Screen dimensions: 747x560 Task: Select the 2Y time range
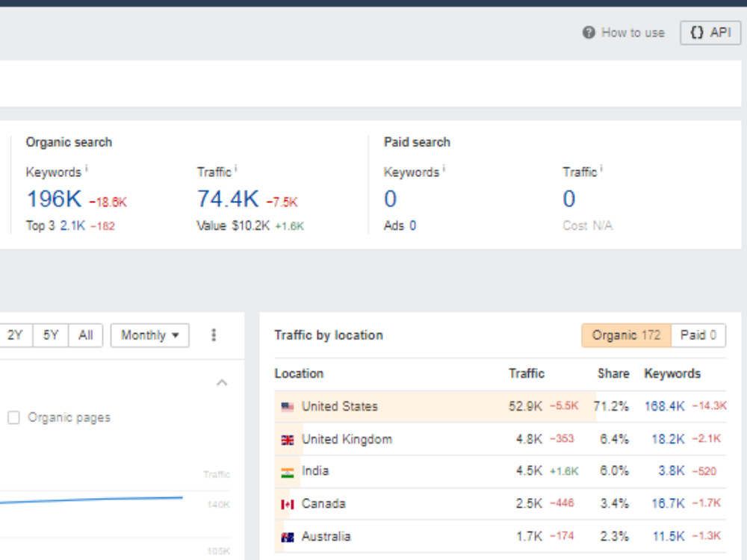tap(15, 335)
